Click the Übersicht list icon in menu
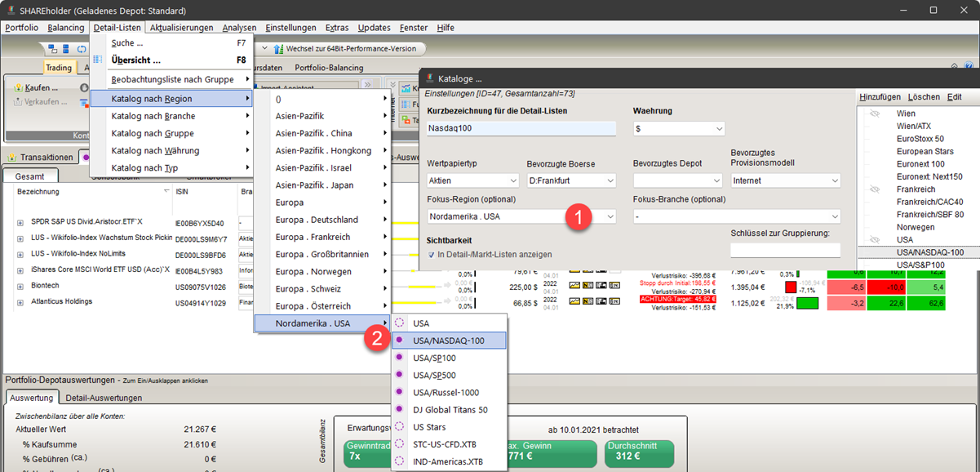980x472 pixels. (98, 60)
